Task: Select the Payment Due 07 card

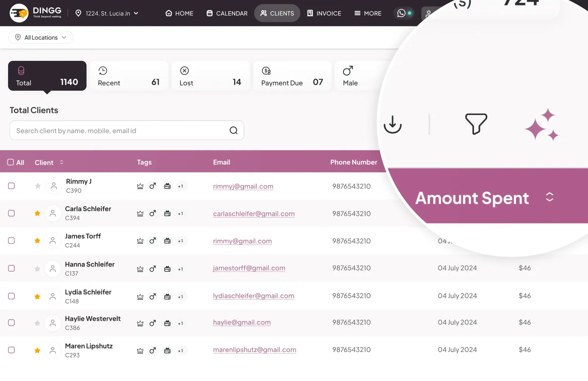Action: (x=292, y=76)
